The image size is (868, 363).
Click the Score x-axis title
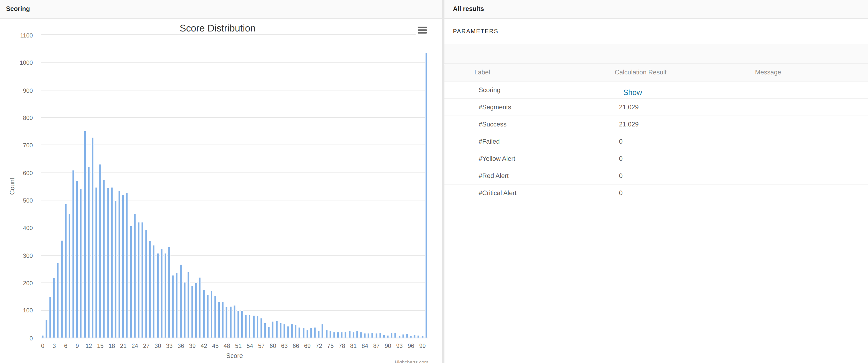[x=234, y=356]
